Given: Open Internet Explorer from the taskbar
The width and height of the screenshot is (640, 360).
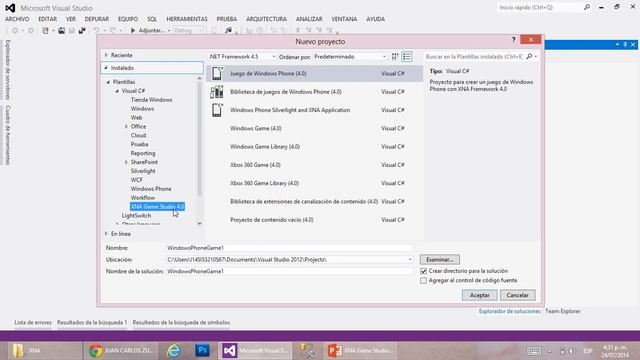Looking at the screenshot, I should [x=174, y=351].
